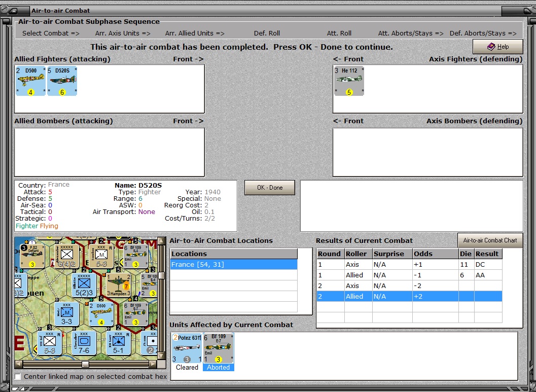
Task: Select the 3-3 mechanized counter on map
Action: [66, 314]
